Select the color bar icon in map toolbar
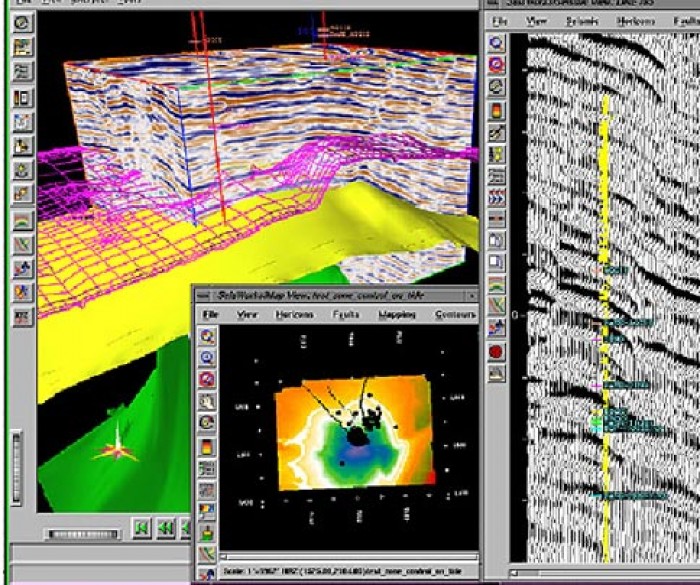The image size is (700, 585). pyautogui.click(x=207, y=445)
